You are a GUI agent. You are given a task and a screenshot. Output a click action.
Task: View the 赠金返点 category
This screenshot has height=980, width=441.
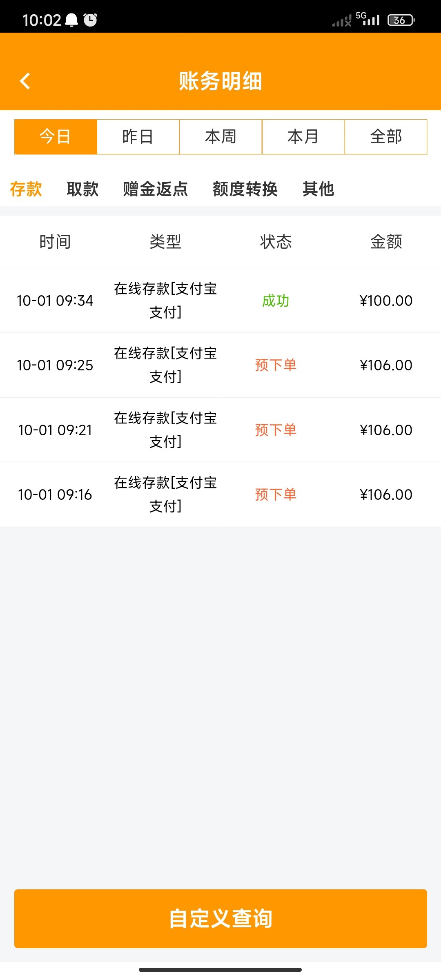click(x=156, y=189)
